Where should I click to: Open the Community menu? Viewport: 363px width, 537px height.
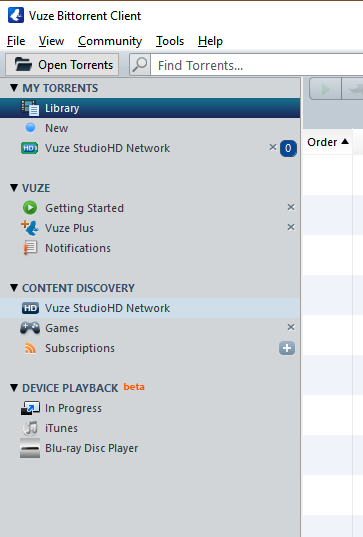point(110,41)
